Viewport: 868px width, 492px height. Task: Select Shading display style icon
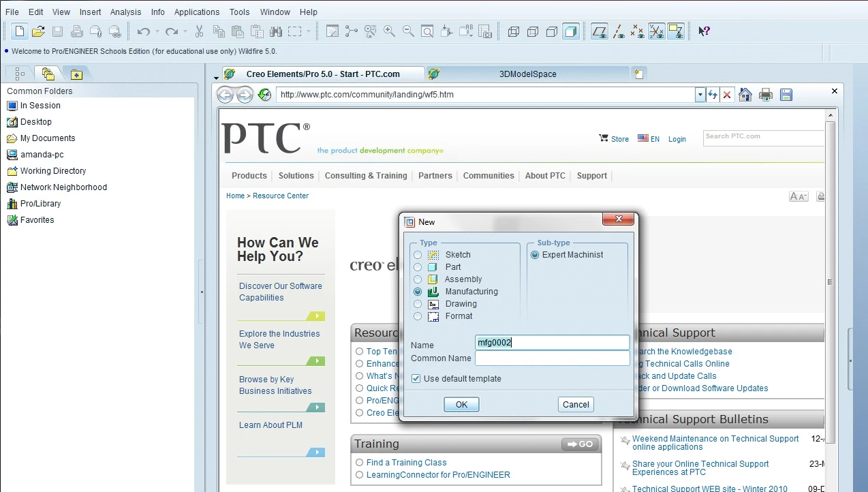point(571,31)
